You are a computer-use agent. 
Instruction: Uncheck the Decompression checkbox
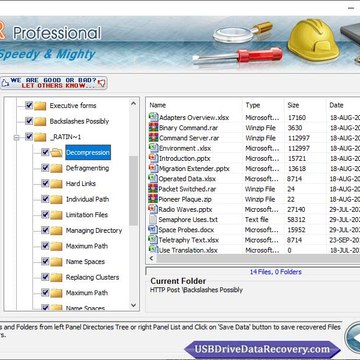(x=45, y=152)
